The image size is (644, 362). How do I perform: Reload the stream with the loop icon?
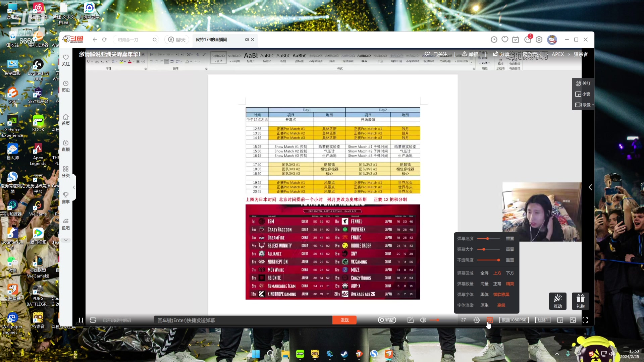pyautogui.click(x=93, y=320)
